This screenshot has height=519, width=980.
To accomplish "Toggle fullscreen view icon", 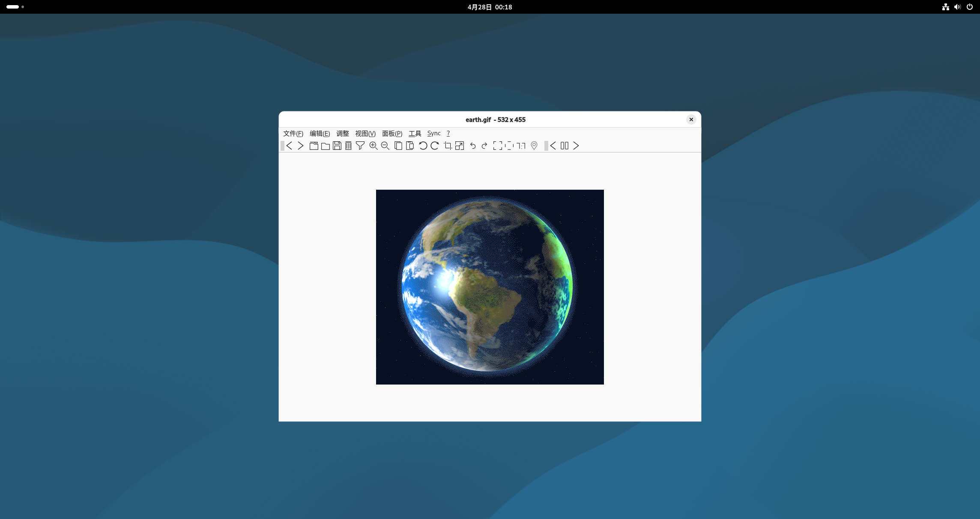I will [x=498, y=146].
